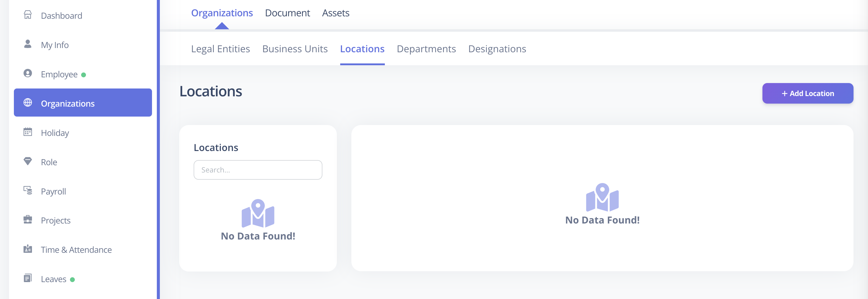Click the Dashboard home icon
This screenshot has width=868, height=299.
point(28,15)
